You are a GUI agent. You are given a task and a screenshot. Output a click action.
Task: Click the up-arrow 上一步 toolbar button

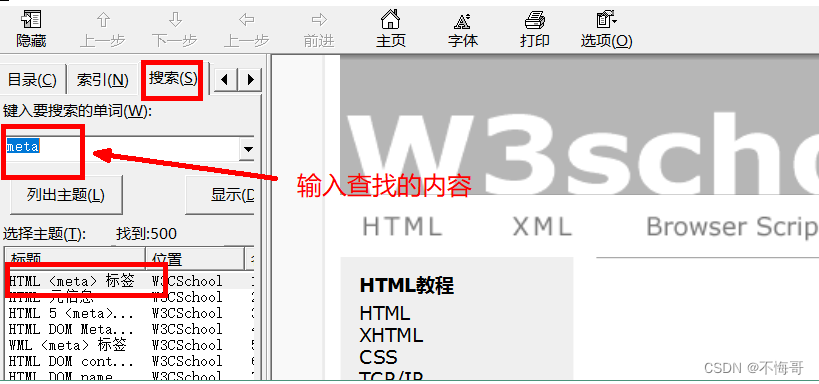click(102, 30)
